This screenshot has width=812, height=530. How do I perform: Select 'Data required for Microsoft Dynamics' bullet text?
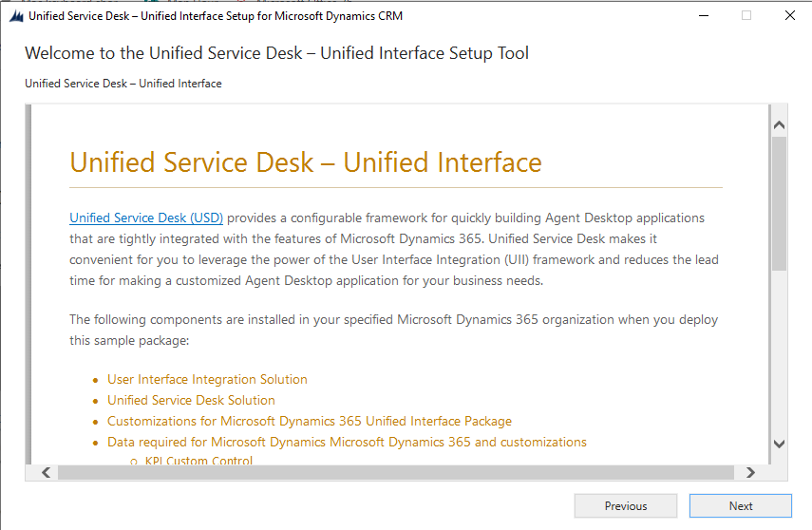pyautogui.click(x=347, y=442)
